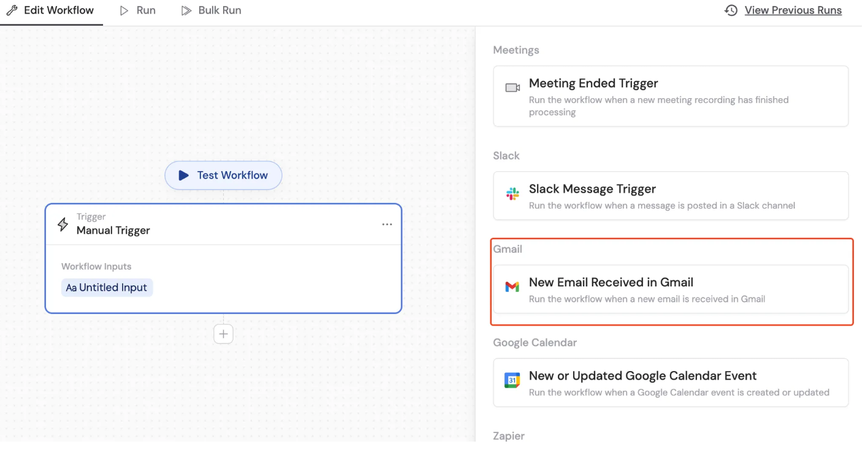Expand the node adder below Manual Trigger
The width and height of the screenshot is (868, 460).
click(x=223, y=334)
